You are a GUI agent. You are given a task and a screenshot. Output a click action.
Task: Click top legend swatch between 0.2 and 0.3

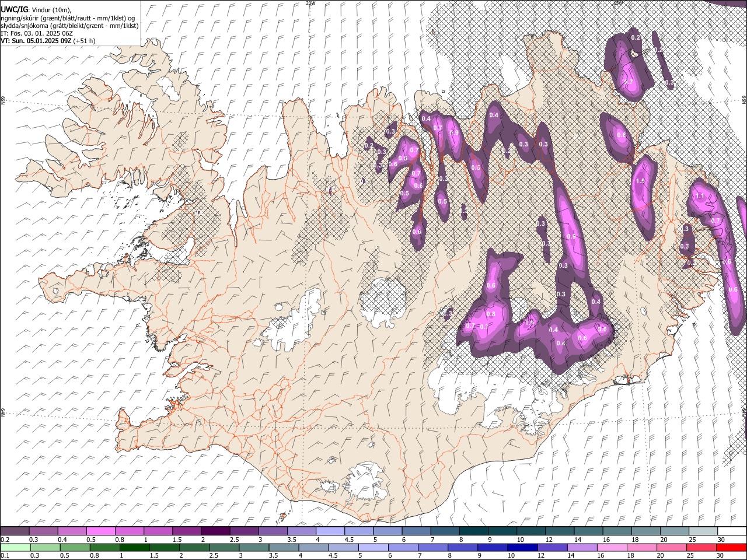[x=15, y=531]
